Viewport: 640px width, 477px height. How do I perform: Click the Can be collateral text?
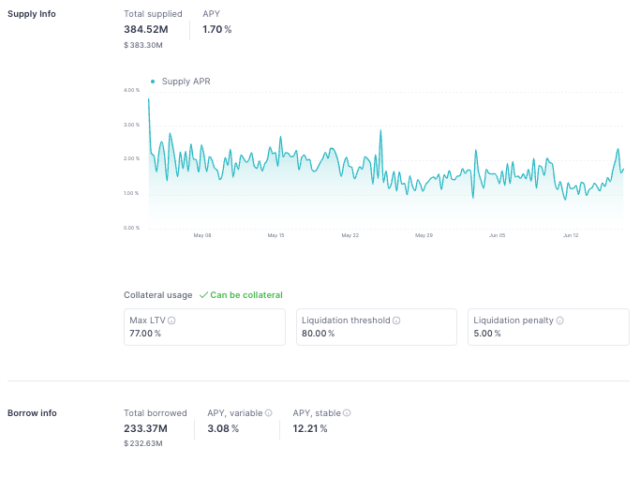246,295
